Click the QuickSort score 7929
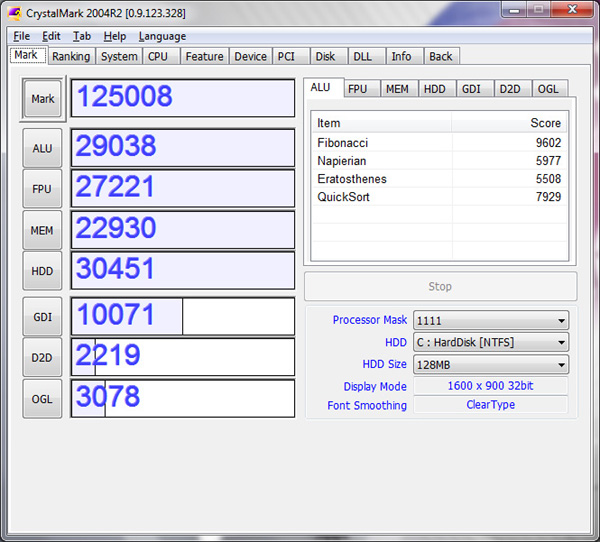Image resolution: width=600 pixels, height=542 pixels. (x=548, y=197)
